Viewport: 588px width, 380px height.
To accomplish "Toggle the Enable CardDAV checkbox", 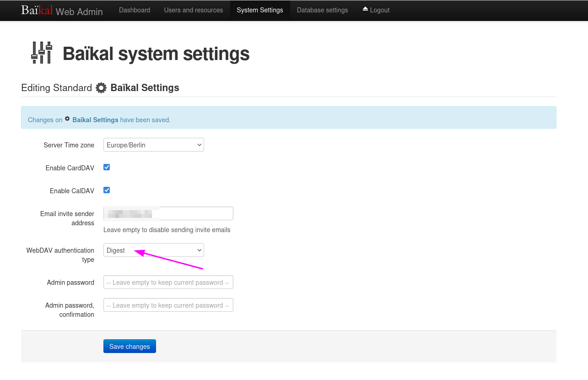I will tap(107, 167).
